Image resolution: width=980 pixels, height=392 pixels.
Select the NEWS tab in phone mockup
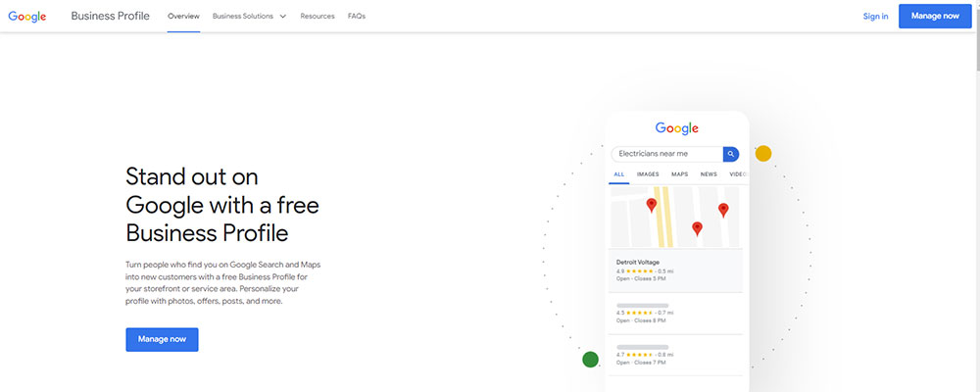click(709, 175)
